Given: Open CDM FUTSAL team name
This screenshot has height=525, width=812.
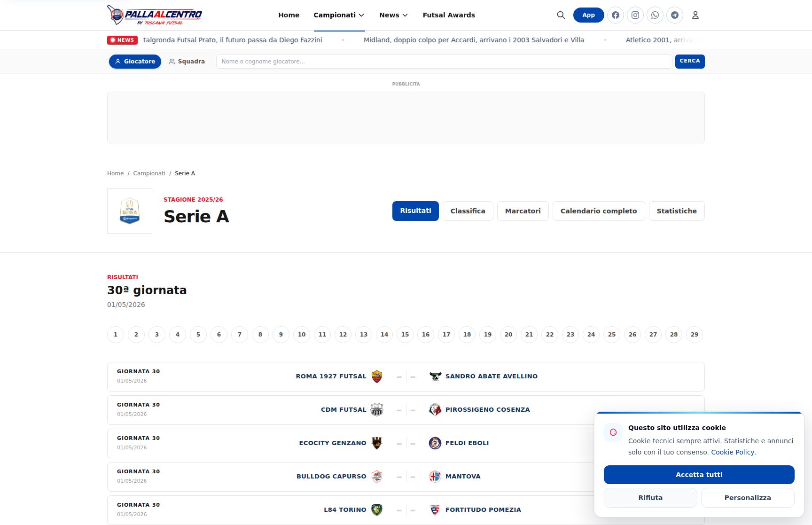Looking at the screenshot, I should click(344, 410).
